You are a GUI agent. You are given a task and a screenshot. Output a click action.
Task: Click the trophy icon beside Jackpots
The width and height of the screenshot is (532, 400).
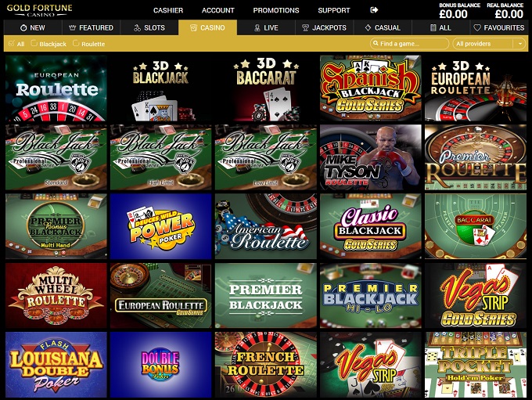[305, 28]
